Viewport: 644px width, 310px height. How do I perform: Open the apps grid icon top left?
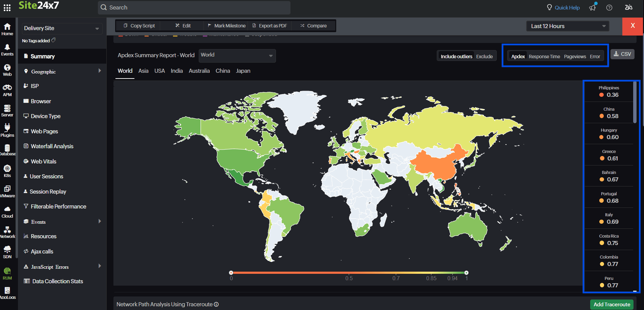click(x=7, y=7)
